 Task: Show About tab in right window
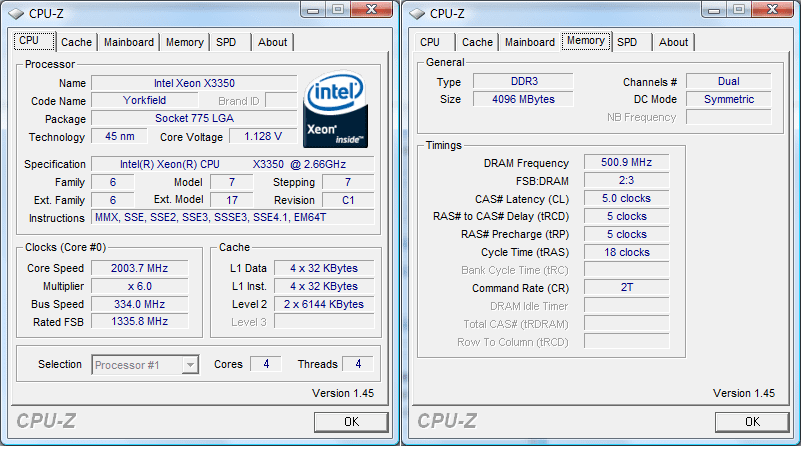click(x=673, y=42)
